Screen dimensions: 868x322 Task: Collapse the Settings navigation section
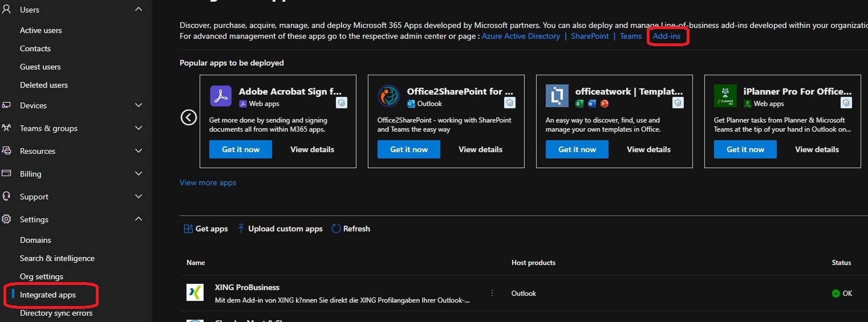tap(138, 219)
